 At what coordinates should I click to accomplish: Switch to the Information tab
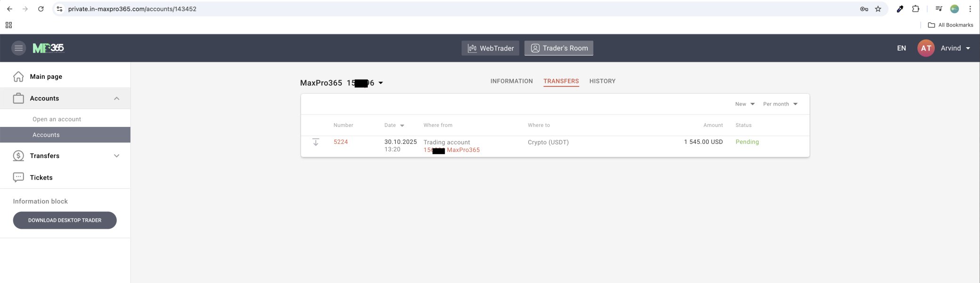tap(511, 81)
